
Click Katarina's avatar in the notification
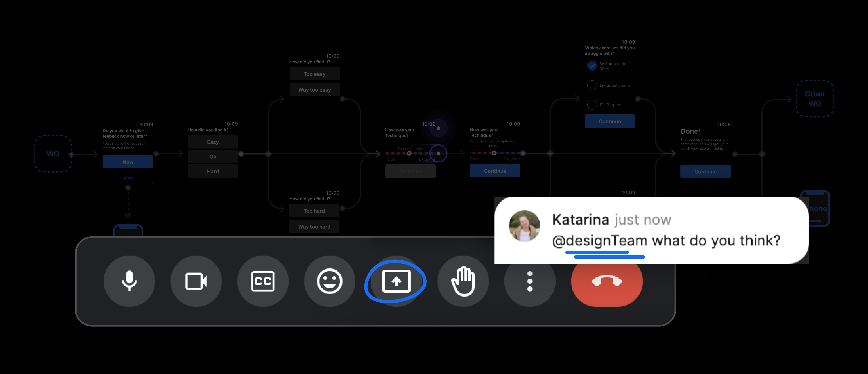pos(524,226)
